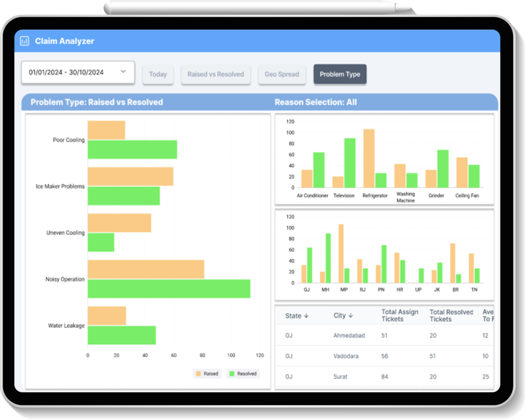Sort by City column arrow
Viewport: 526px width, 420px height.
tap(351, 316)
